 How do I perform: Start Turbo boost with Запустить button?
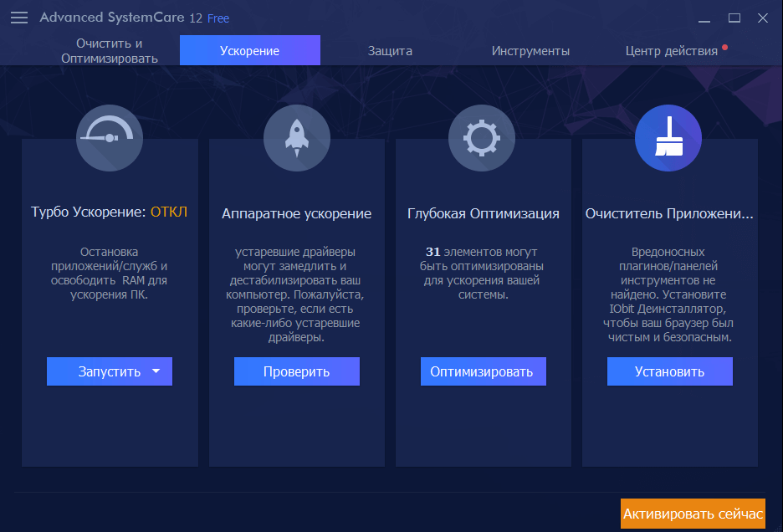110,371
